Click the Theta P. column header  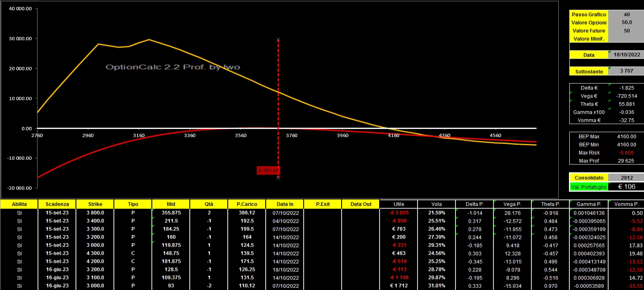point(551,204)
